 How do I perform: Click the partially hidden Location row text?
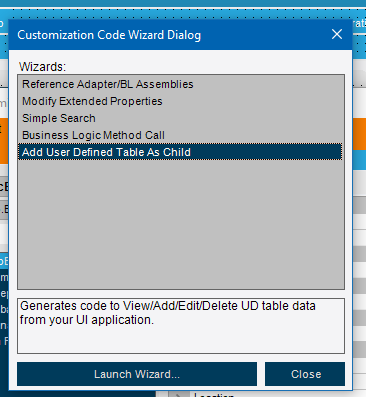click(214, 395)
